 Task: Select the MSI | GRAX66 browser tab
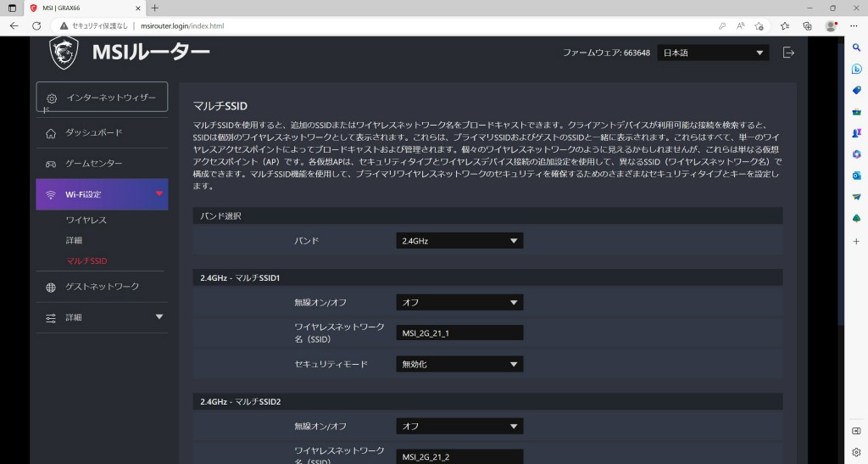tap(85, 8)
